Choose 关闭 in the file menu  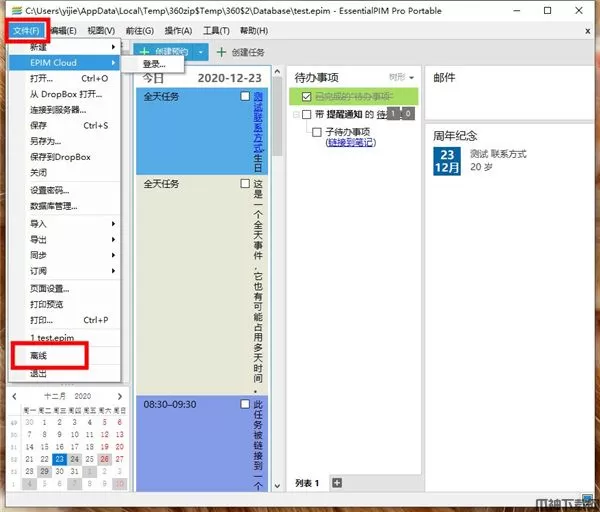tap(64, 173)
